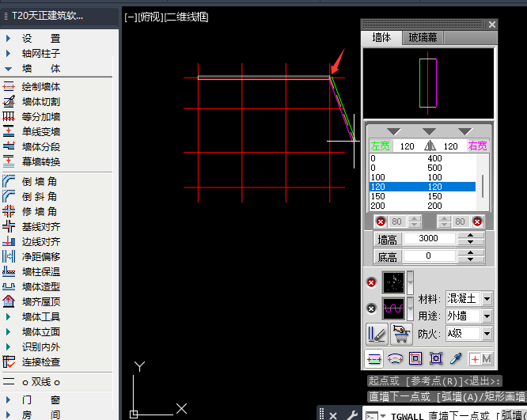The height and width of the screenshot is (420, 527).
Task: Select the 200 200 width row
Action: [x=423, y=206]
